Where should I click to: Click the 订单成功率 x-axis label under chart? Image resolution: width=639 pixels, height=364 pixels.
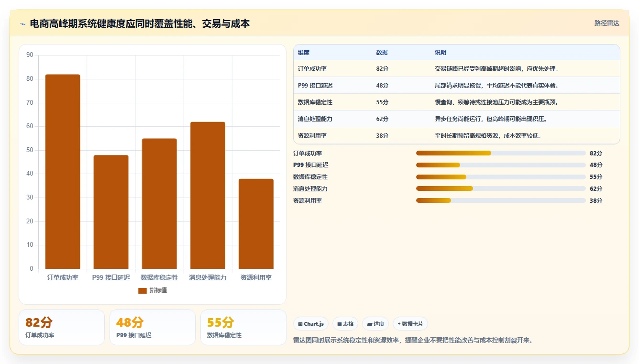click(63, 277)
